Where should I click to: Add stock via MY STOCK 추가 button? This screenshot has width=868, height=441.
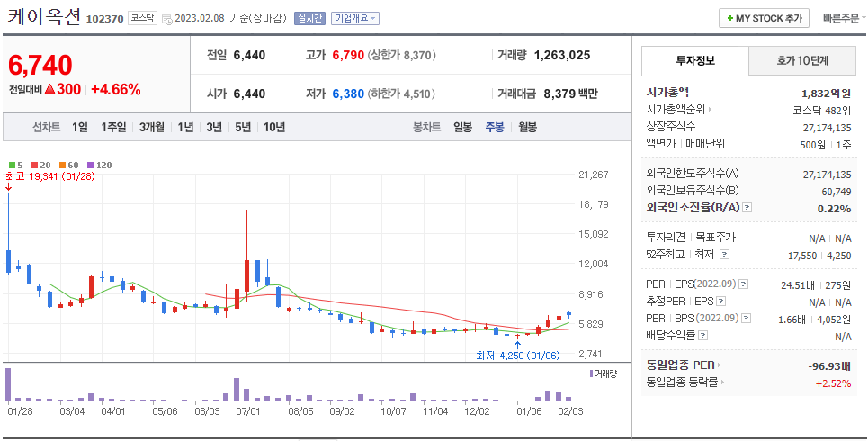coord(764,18)
